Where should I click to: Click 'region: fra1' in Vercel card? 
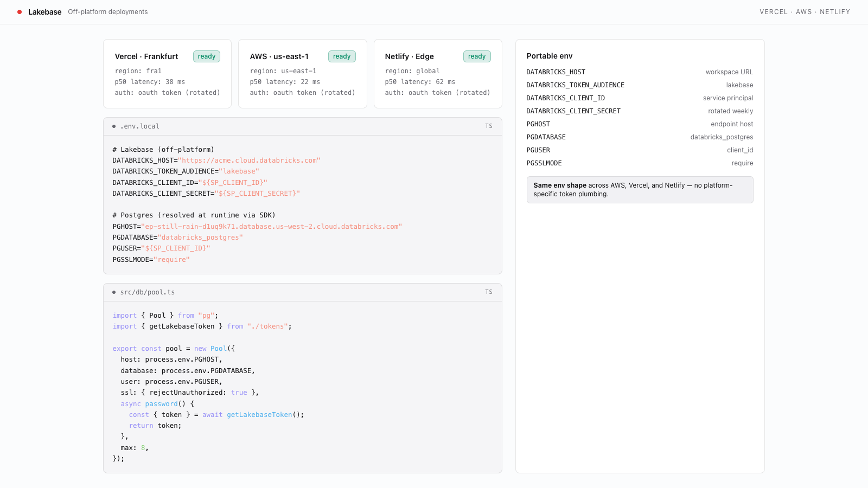pyautogui.click(x=138, y=71)
